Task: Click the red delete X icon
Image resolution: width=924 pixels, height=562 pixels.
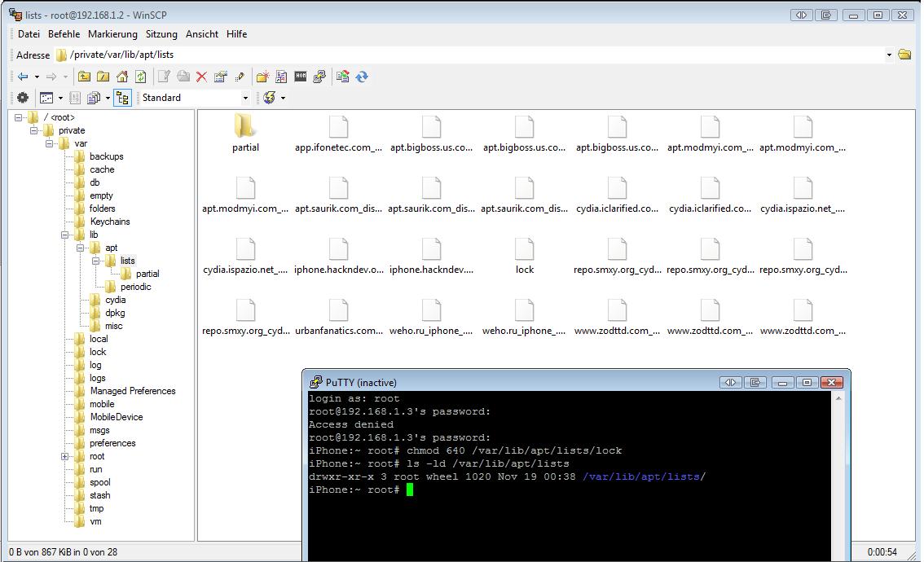Action: (201, 77)
